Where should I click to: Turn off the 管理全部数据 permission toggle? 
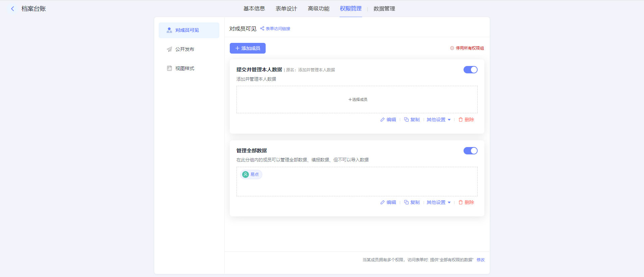click(x=470, y=151)
